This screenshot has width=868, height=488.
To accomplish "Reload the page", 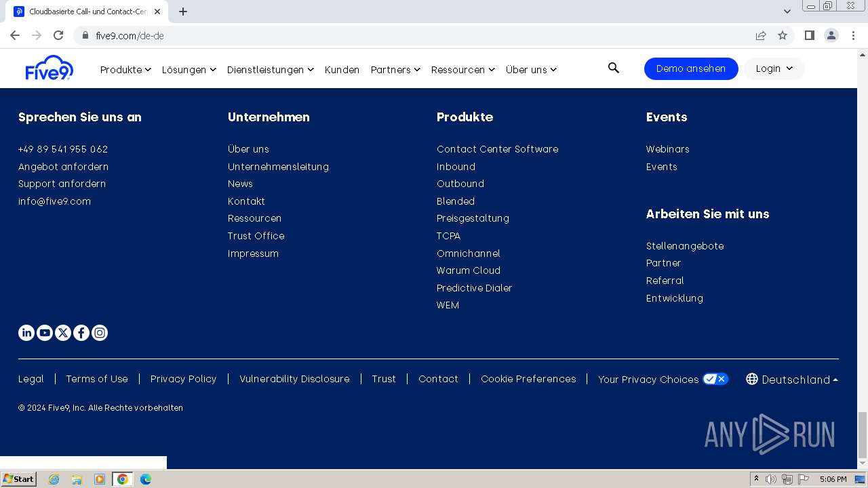I will coord(58,35).
